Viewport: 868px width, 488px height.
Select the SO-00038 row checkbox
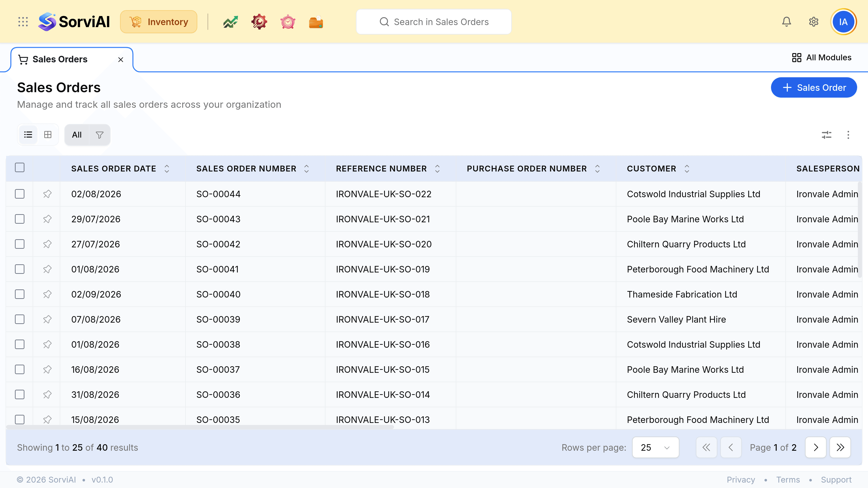(x=20, y=345)
